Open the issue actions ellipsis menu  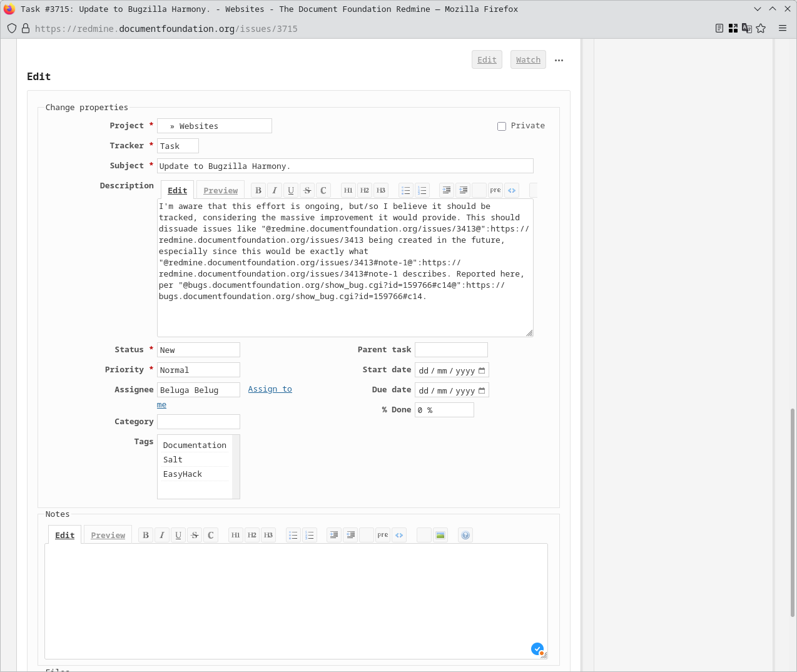pos(559,60)
